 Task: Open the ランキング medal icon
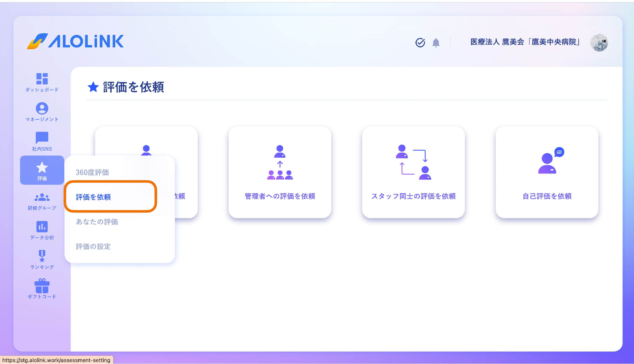42,257
